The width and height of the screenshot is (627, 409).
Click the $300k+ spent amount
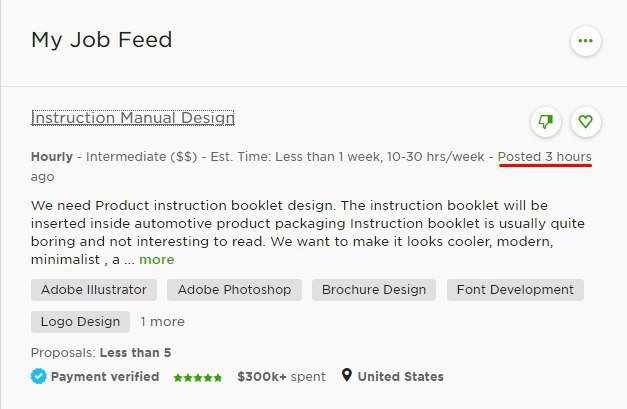coord(281,377)
